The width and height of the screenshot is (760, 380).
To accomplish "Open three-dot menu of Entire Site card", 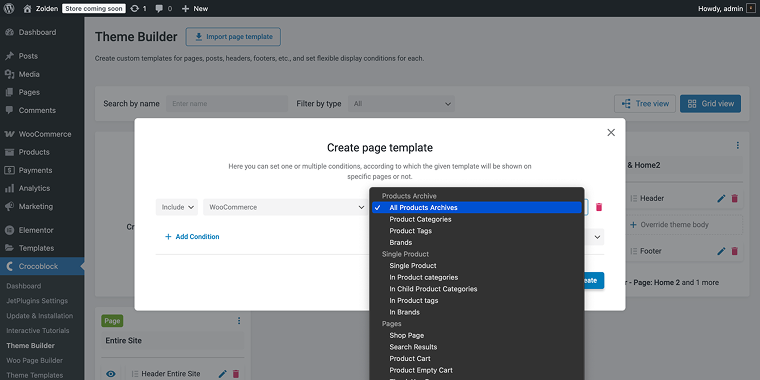I will pos(239,321).
